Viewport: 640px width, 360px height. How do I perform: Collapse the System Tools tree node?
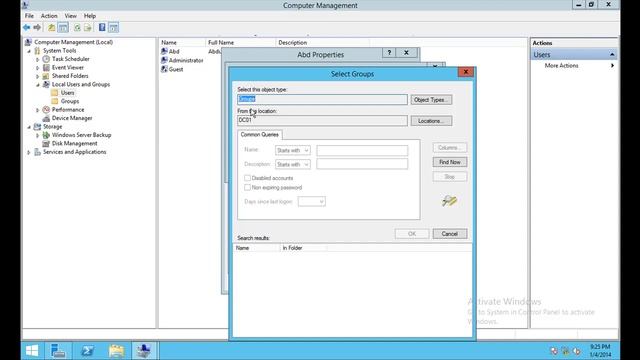coord(29,51)
